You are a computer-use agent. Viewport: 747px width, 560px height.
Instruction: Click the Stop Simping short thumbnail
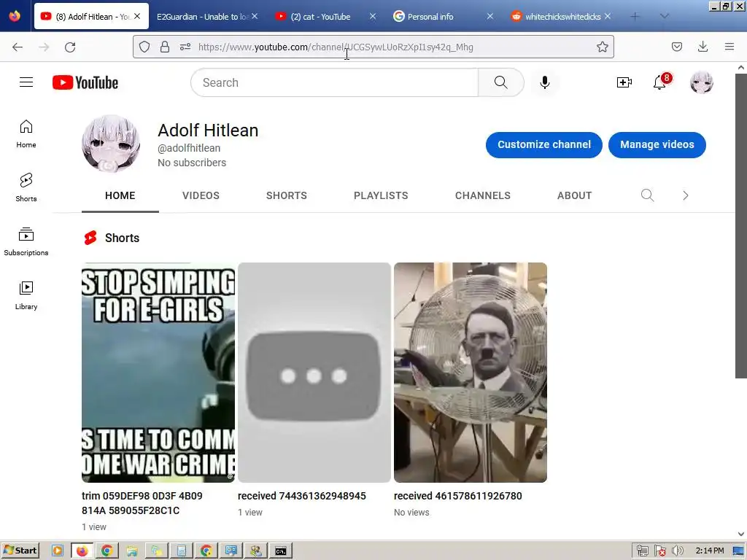point(158,373)
